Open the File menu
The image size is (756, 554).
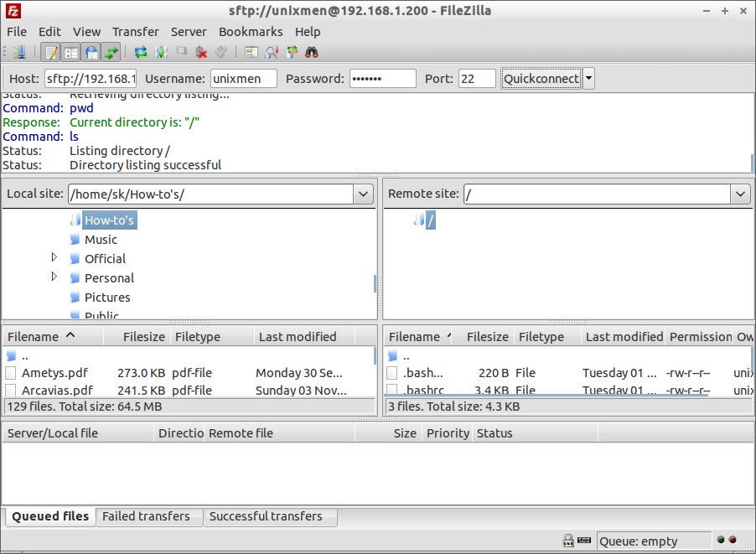pyautogui.click(x=17, y=32)
